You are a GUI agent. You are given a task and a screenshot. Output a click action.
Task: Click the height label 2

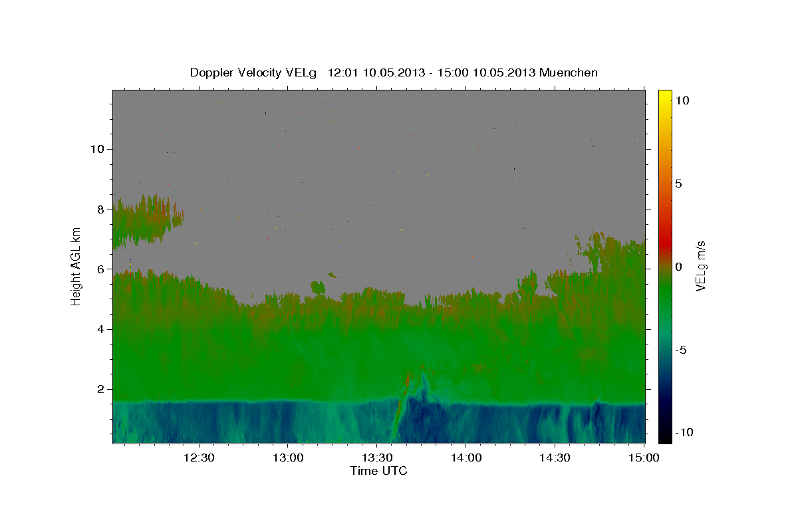click(102, 389)
